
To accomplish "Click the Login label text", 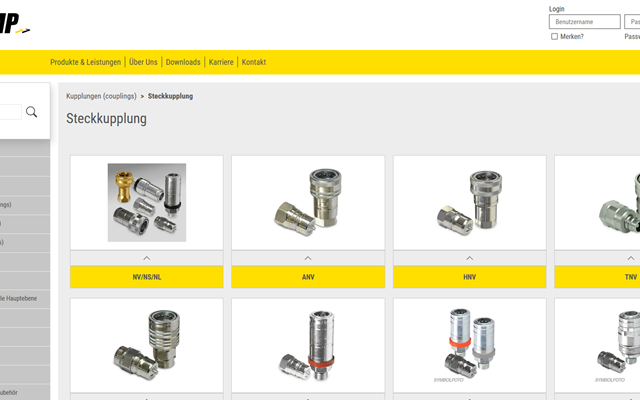I will pos(556,9).
